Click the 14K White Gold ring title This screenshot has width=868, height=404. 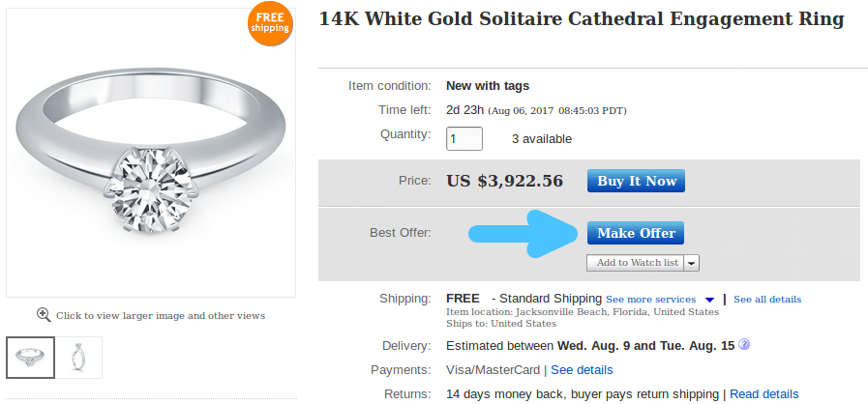click(x=582, y=19)
